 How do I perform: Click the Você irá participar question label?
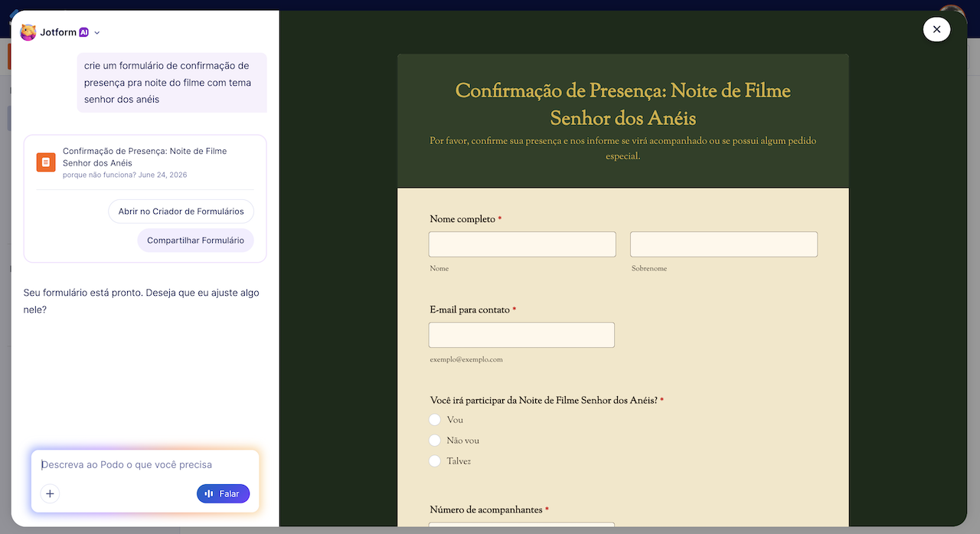click(x=544, y=401)
